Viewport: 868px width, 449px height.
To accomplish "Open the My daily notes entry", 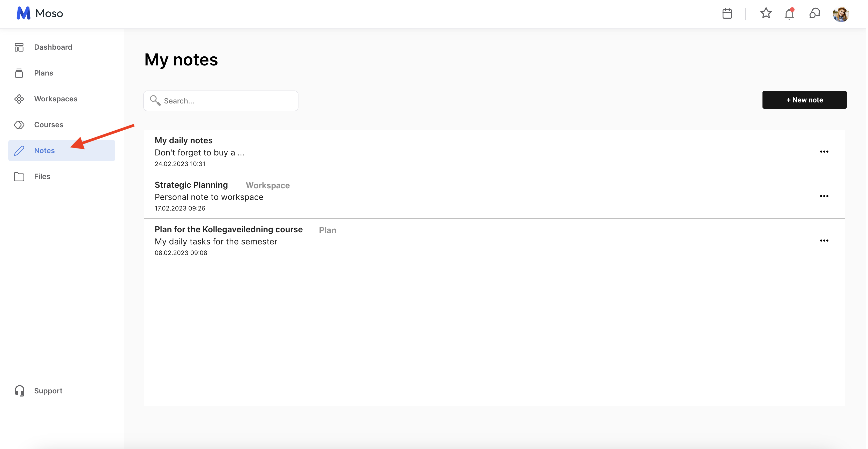I will click(x=184, y=140).
